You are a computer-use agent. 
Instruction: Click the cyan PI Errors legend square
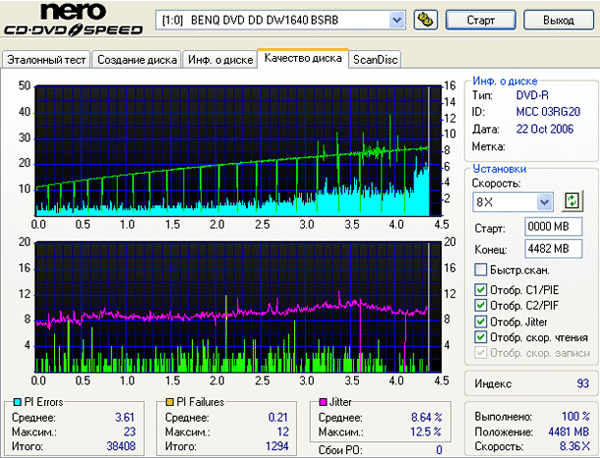pyautogui.click(x=17, y=402)
